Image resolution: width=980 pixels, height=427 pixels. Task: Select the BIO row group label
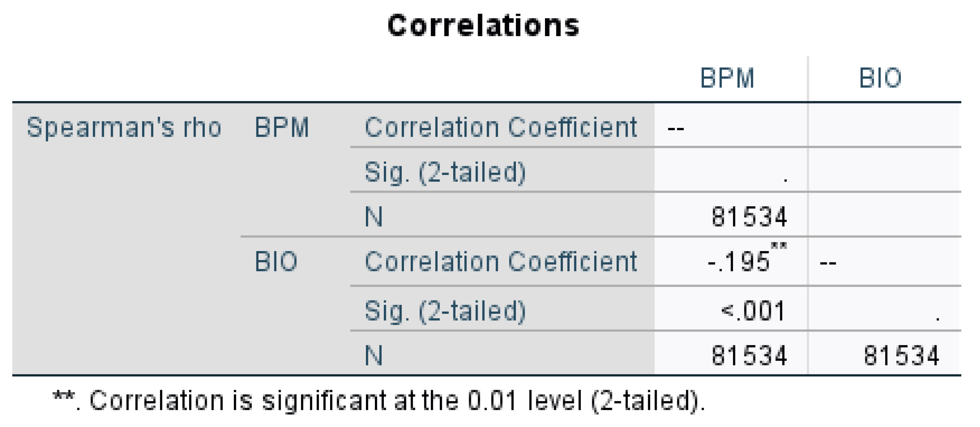[276, 262]
